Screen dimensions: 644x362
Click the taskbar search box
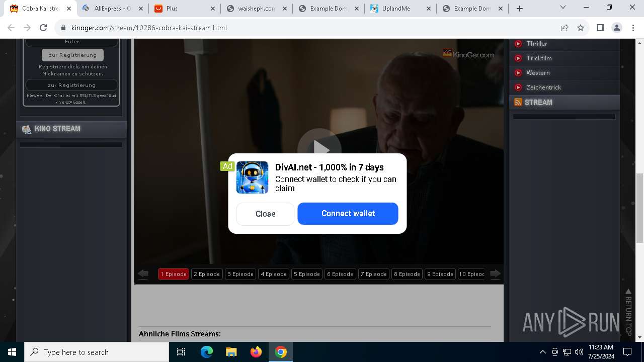[97, 352]
